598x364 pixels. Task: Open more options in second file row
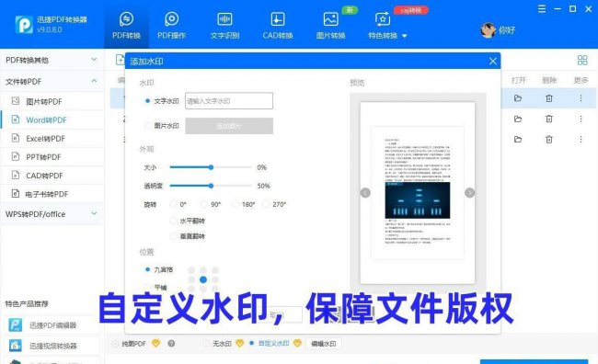(581, 119)
